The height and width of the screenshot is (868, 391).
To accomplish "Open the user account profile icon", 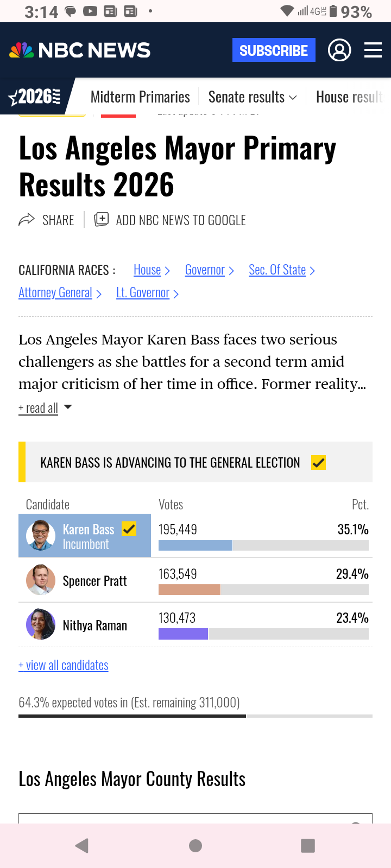I will pyautogui.click(x=339, y=50).
